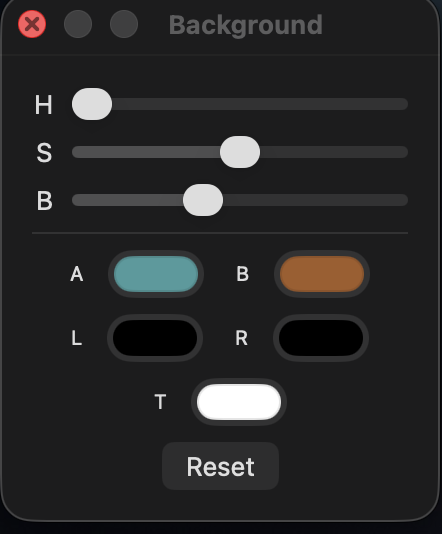Viewport: 442px width, 534px height.
Task: Open the white T color swatch
Action: click(239, 402)
